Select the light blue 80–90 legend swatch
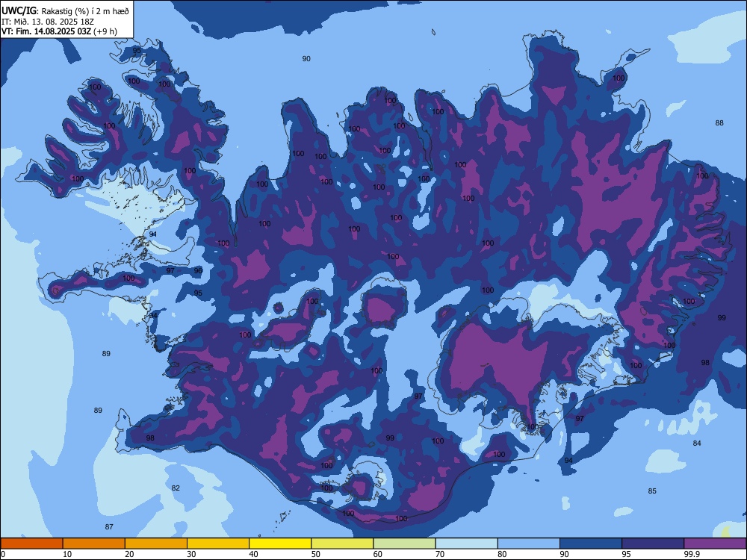Viewport: 747px width, 560px height. click(529, 544)
